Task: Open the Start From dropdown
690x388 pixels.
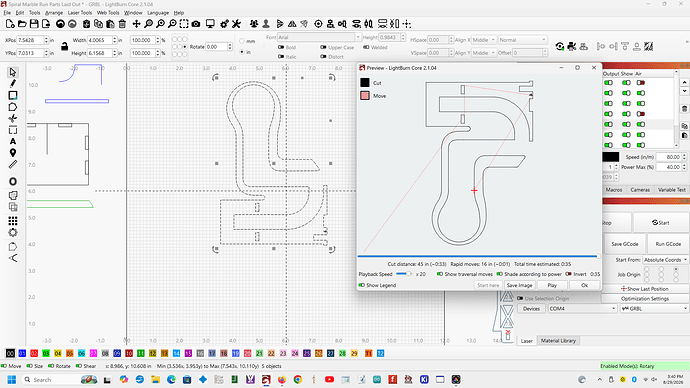Action: [665, 260]
